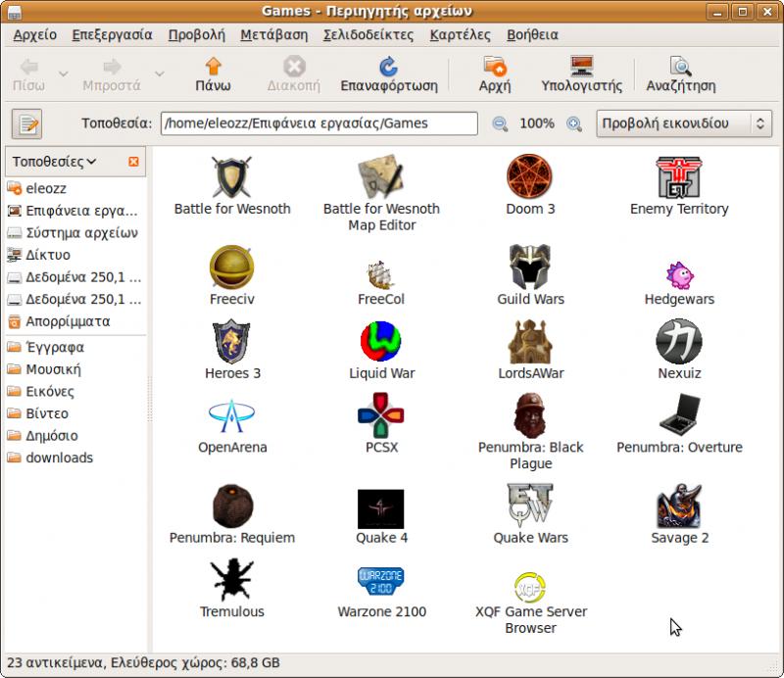
Task: Click the Πάνω (Up) toolbar button
Action: tap(213, 75)
